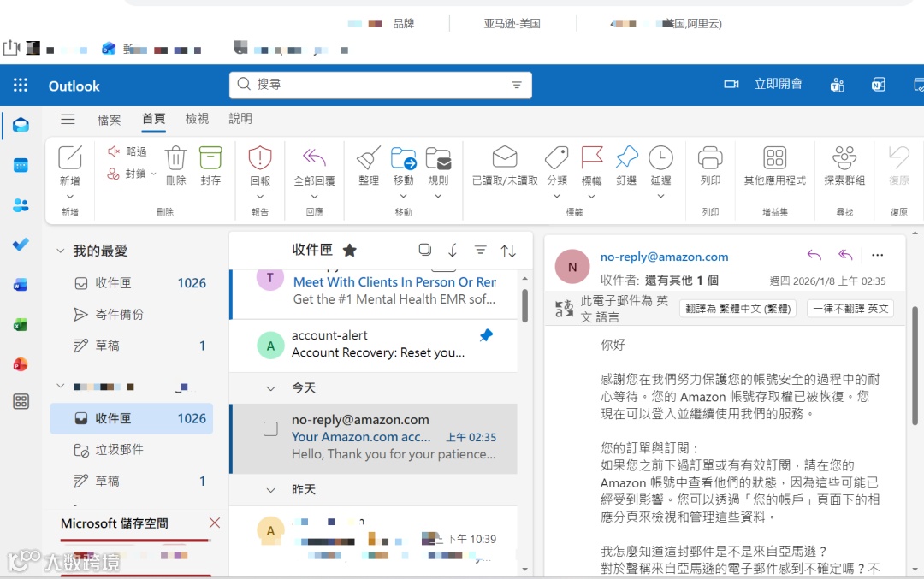This screenshot has height=579, width=924.
Task: Expand dropdown under 移動
Action: tap(403, 196)
